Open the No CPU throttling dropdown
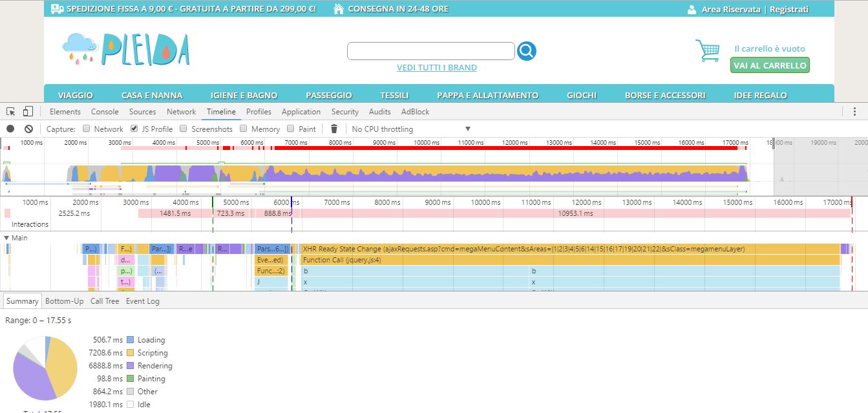The width and height of the screenshot is (868, 413). point(411,129)
